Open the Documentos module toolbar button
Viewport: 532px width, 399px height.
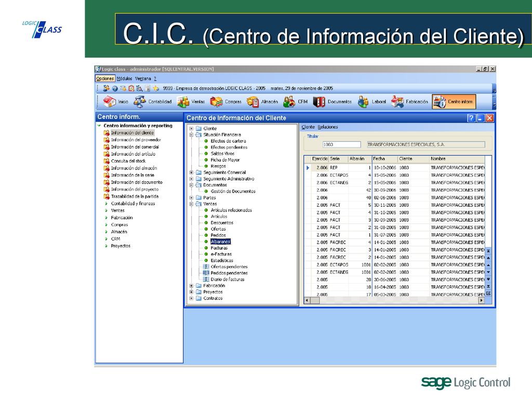coord(332,101)
